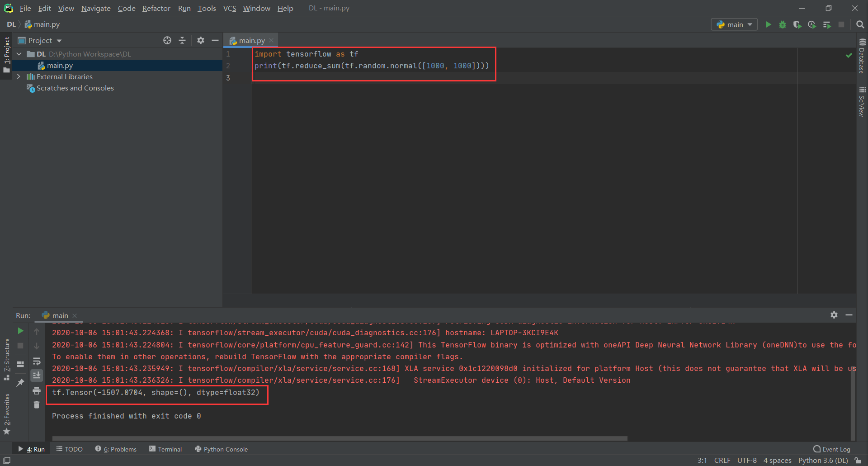Screen dimensions: 868x466
Task: Toggle scroll to end in run console
Action: click(x=37, y=376)
